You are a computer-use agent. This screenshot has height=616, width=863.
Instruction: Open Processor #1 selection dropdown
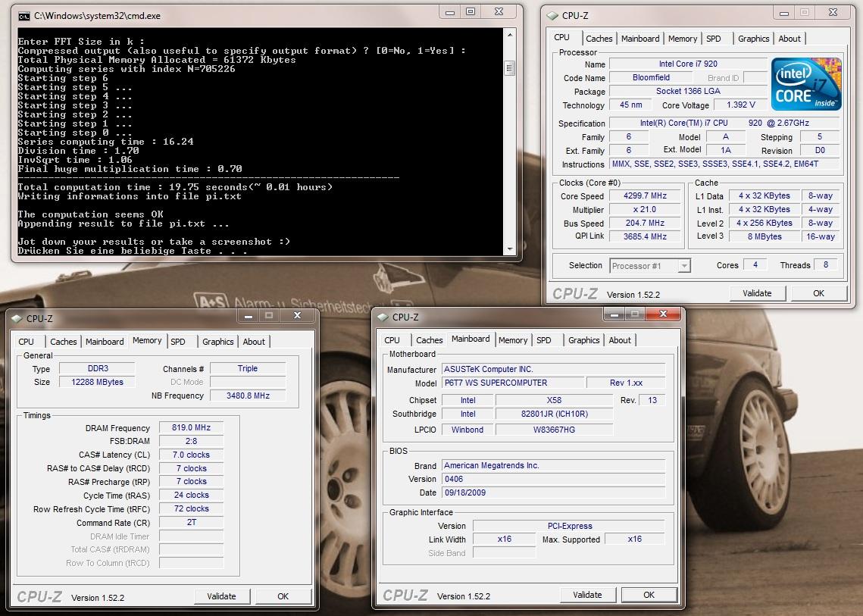tap(684, 266)
